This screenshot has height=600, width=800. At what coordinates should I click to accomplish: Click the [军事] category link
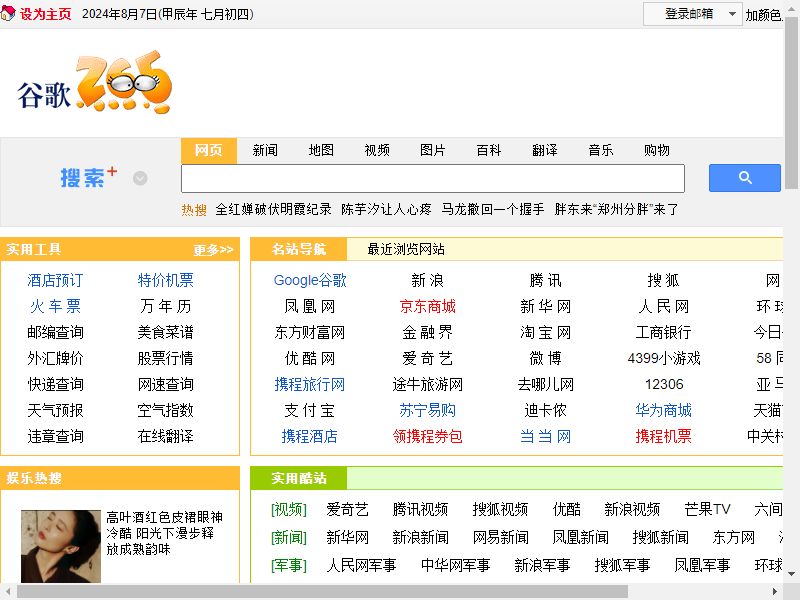289,565
